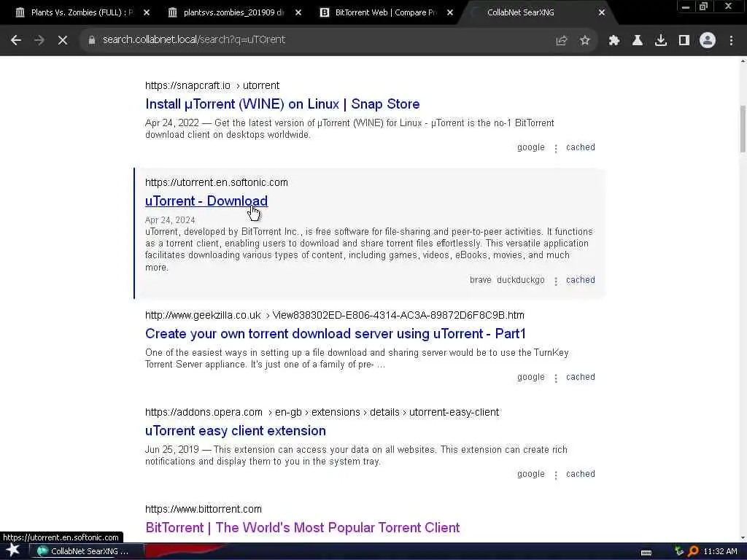Image resolution: width=747 pixels, height=560 pixels.
Task: Stop loading the page
Action: coord(63,40)
